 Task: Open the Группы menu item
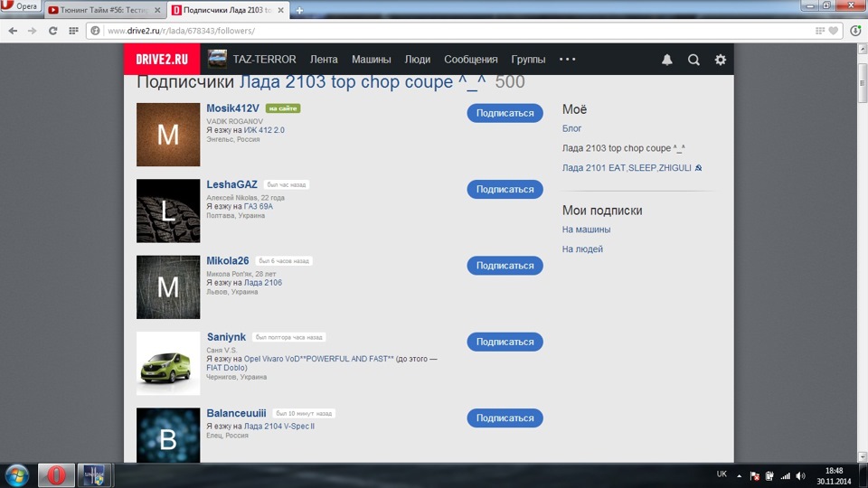click(528, 60)
